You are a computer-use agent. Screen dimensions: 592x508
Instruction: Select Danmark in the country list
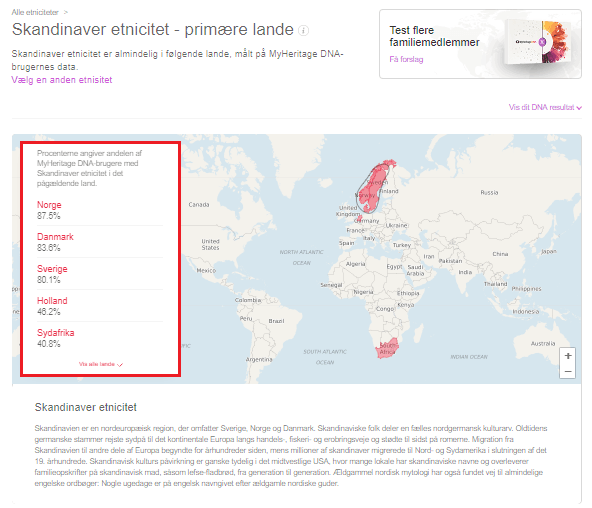(55, 237)
